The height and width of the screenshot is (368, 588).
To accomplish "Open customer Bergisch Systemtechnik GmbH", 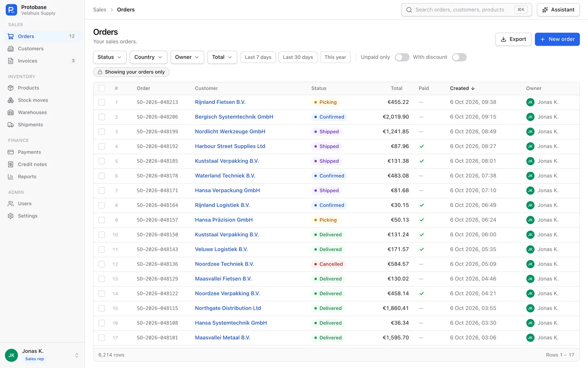I will click(x=234, y=117).
